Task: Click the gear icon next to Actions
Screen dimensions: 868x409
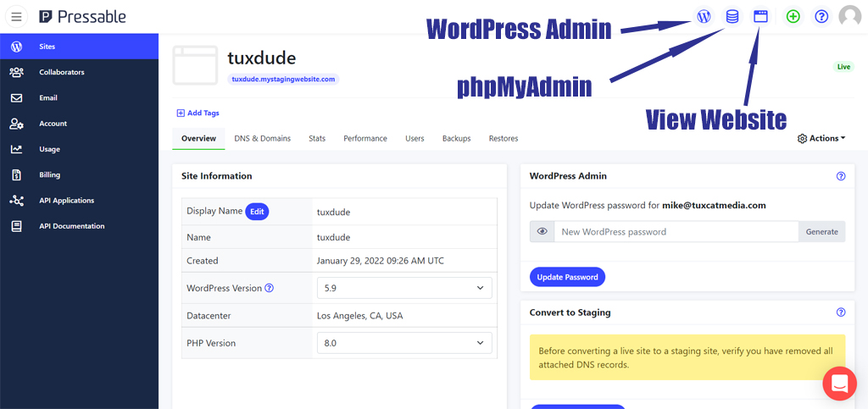Action: (802, 139)
